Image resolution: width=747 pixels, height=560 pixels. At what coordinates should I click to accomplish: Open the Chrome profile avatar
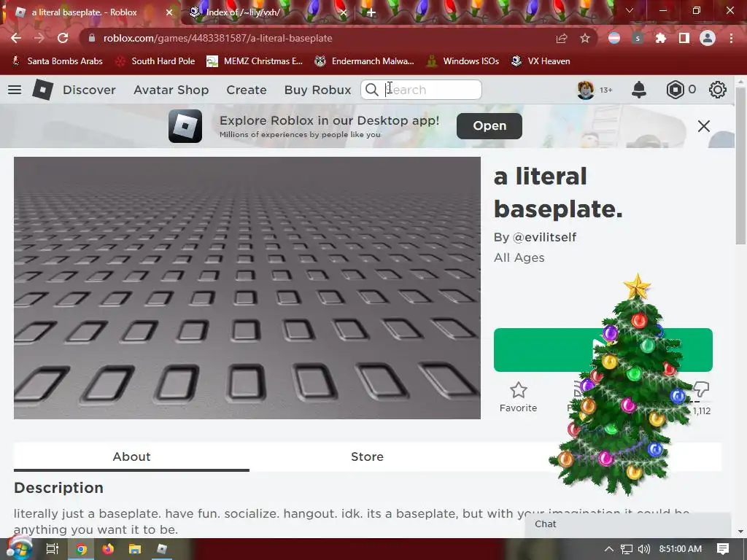click(708, 38)
